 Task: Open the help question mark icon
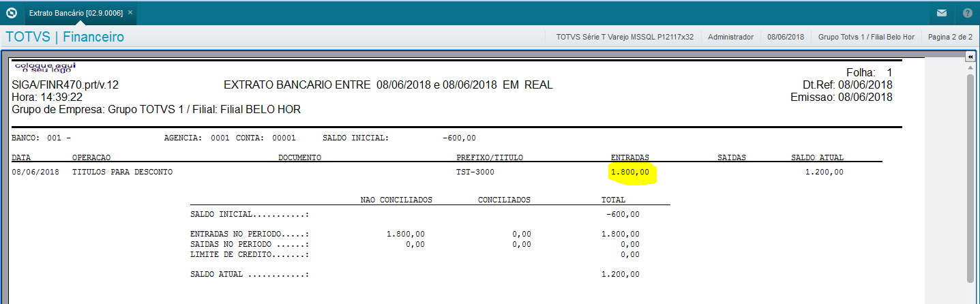[968, 12]
